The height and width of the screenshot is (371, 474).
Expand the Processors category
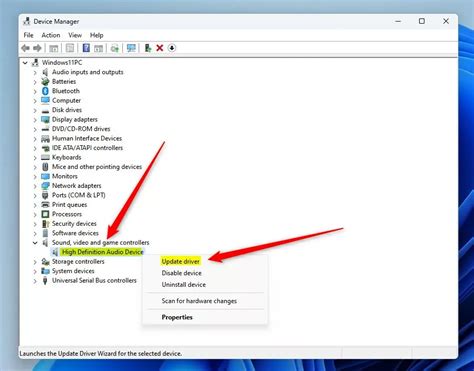click(x=35, y=214)
